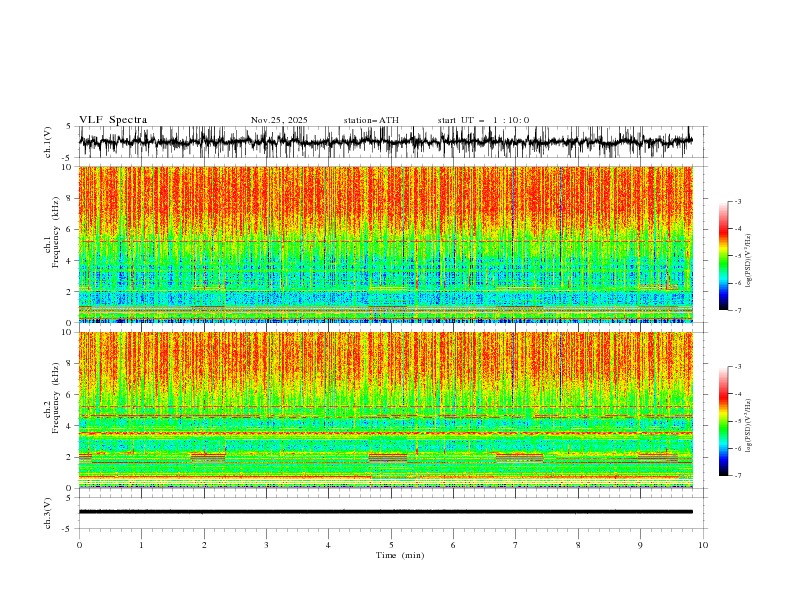Click the ch.2 PSD color scale bar
The width and height of the screenshot is (792, 612).
(724, 421)
